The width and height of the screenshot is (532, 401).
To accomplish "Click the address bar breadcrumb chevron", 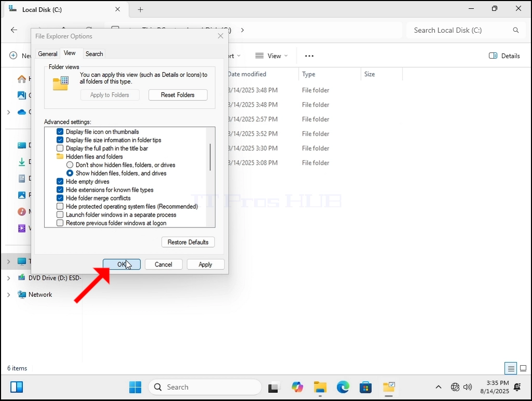I will click(x=242, y=30).
